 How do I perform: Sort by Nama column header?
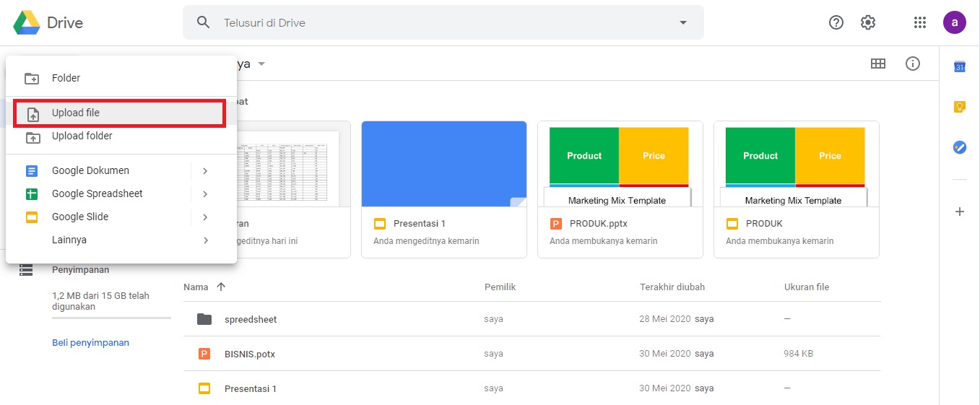pos(196,287)
